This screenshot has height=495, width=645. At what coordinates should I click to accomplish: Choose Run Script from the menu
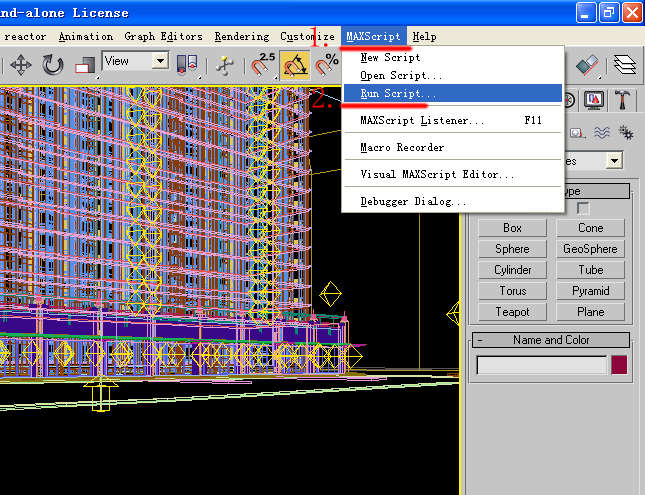[398, 93]
